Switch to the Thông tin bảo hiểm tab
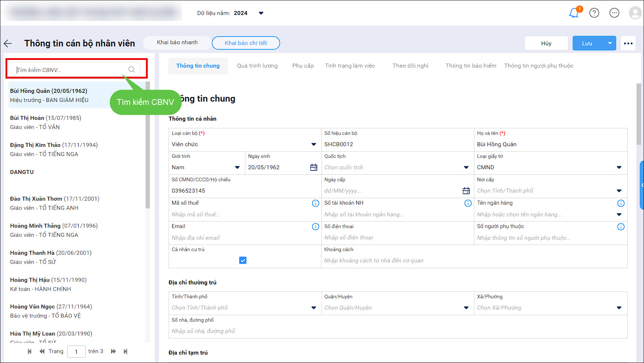This screenshot has width=644, height=363. (x=471, y=66)
